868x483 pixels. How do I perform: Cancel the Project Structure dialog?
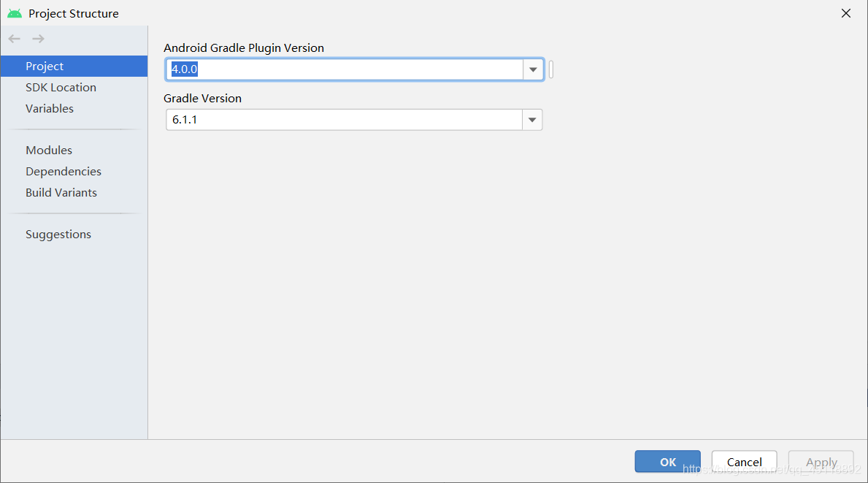743,462
